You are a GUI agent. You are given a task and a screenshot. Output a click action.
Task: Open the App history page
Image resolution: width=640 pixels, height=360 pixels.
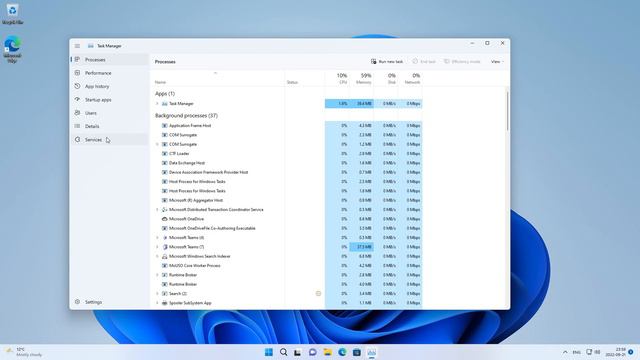coord(109,87)
